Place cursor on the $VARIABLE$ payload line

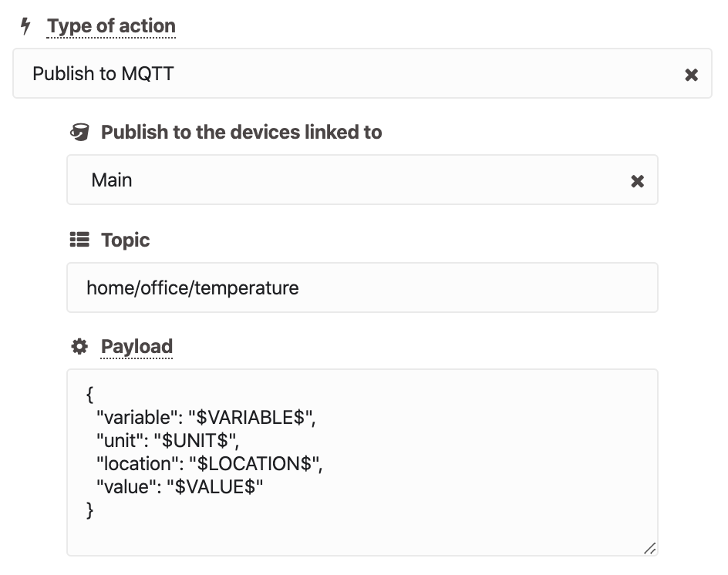point(206,418)
